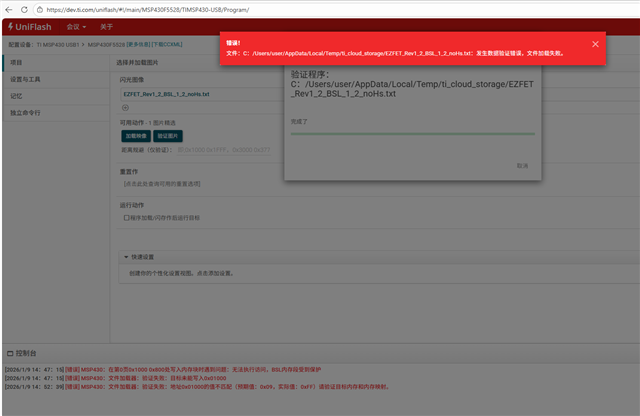Click the [下载CCXML] link

click(167, 44)
